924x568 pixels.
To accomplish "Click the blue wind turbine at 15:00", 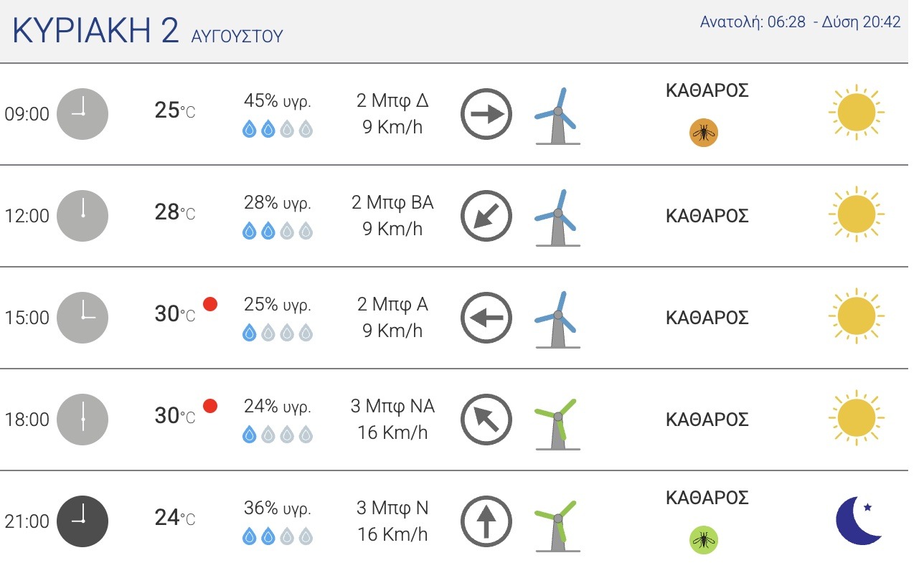I will (x=557, y=320).
